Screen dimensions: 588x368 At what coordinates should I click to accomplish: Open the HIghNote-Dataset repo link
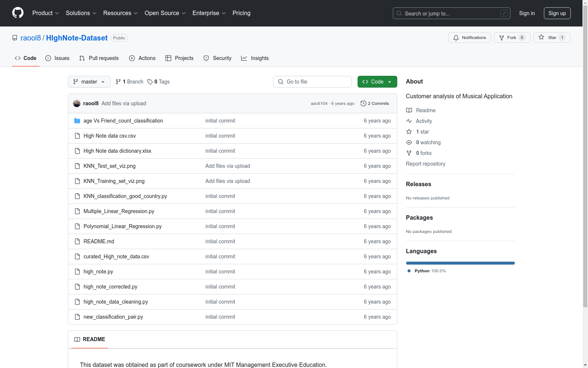pyautogui.click(x=77, y=38)
